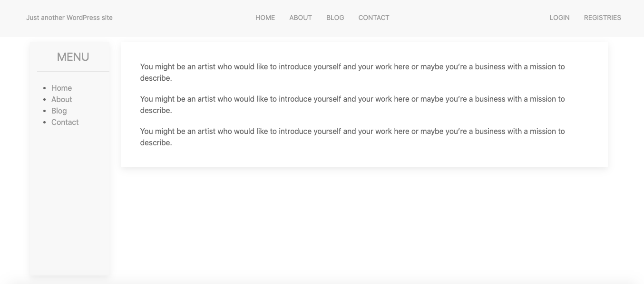Click the second paragraph in the content card
The image size is (644, 284).
click(352, 104)
